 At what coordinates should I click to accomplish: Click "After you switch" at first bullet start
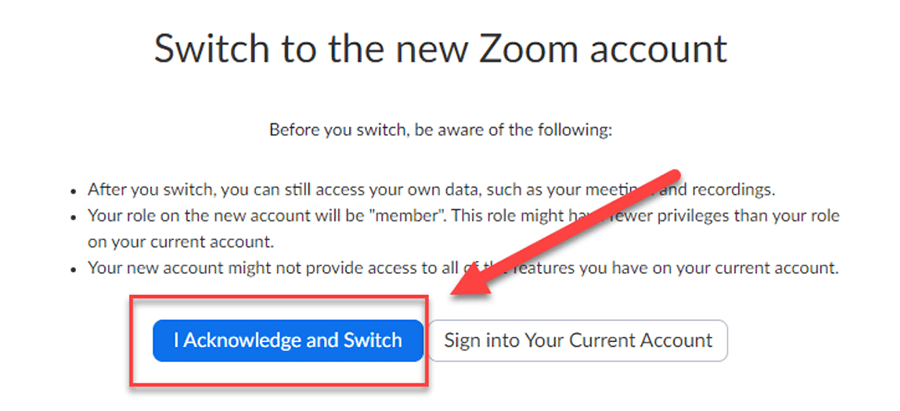click(147, 189)
